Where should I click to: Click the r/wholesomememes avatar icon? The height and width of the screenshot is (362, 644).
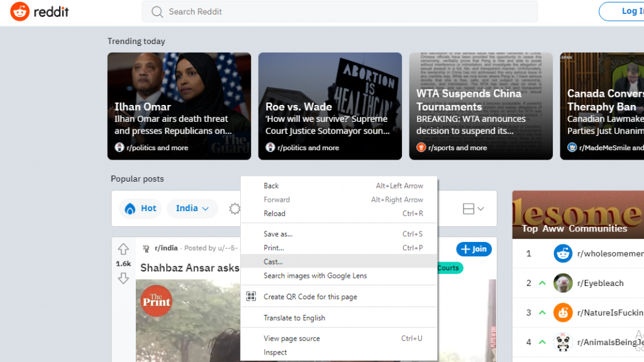pos(563,254)
